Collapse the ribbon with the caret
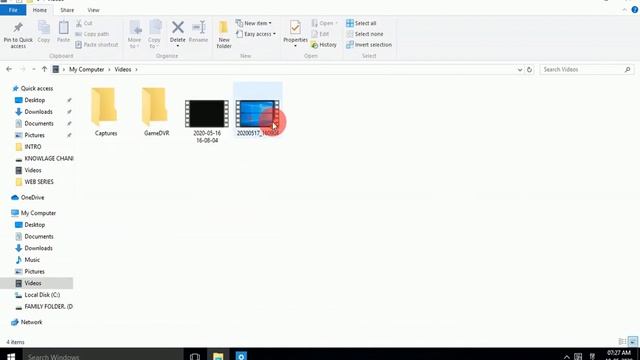This screenshot has width=640, height=360. (x=624, y=10)
